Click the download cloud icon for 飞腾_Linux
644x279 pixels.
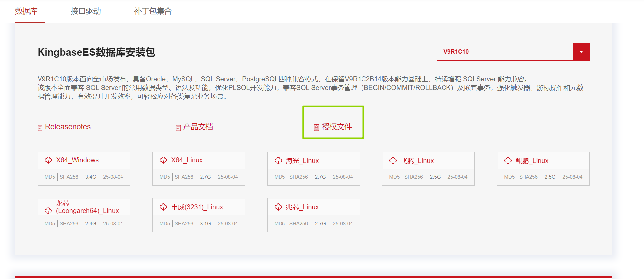pos(393,161)
